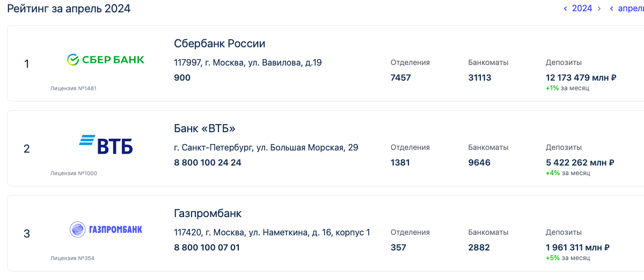644x280 pixels.
Task: Go to next year after 2024
Action: point(599,9)
